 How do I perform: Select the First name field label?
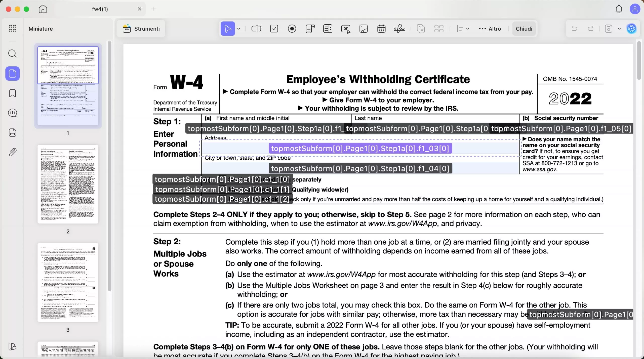265,128
